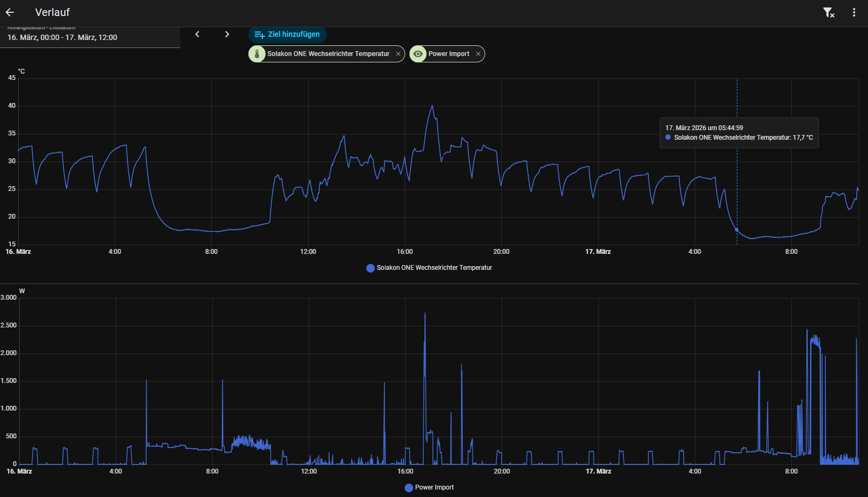Viewport: 868px width, 497px height.
Task: Toggle the Solakon ONE Wechselrichter Temperatur legend series
Action: [429, 268]
